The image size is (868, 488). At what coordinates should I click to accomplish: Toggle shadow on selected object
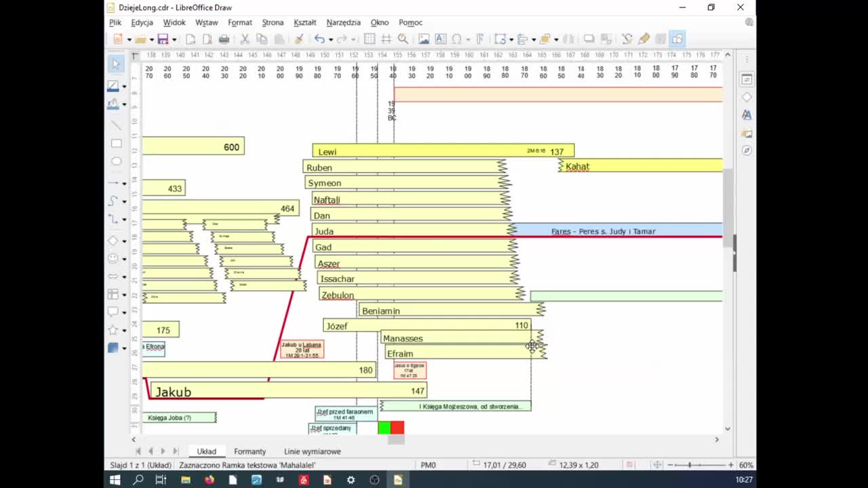[x=589, y=39]
